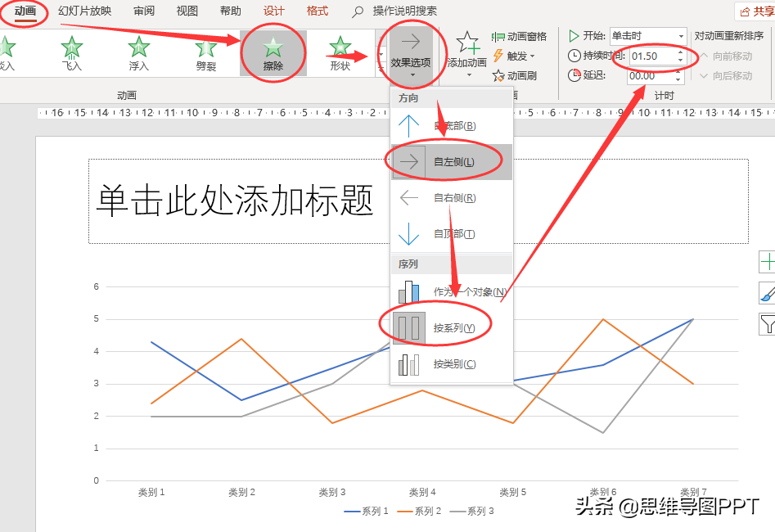The image size is (775, 532).
Task: Switch to the 幻灯片放映 tab
Action: [x=85, y=11]
